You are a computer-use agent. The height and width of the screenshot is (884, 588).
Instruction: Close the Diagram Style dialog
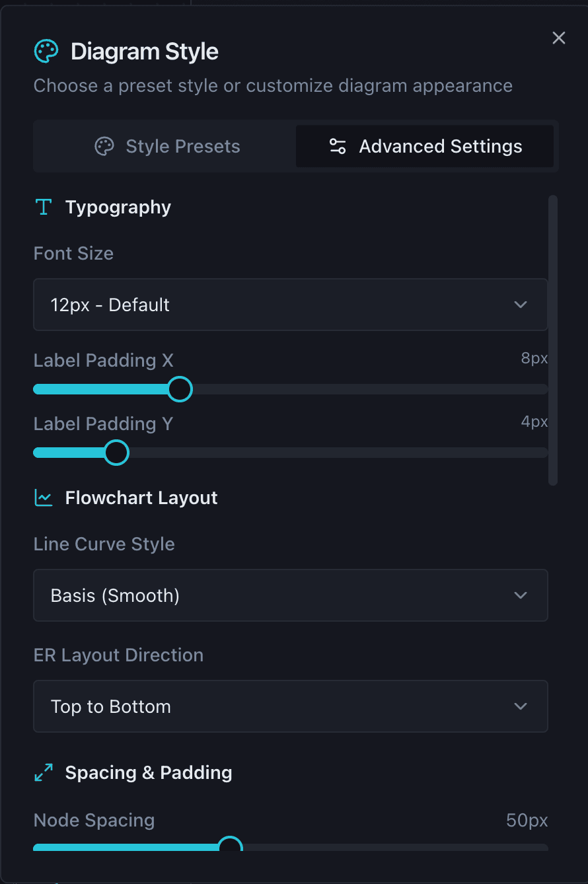pos(558,38)
